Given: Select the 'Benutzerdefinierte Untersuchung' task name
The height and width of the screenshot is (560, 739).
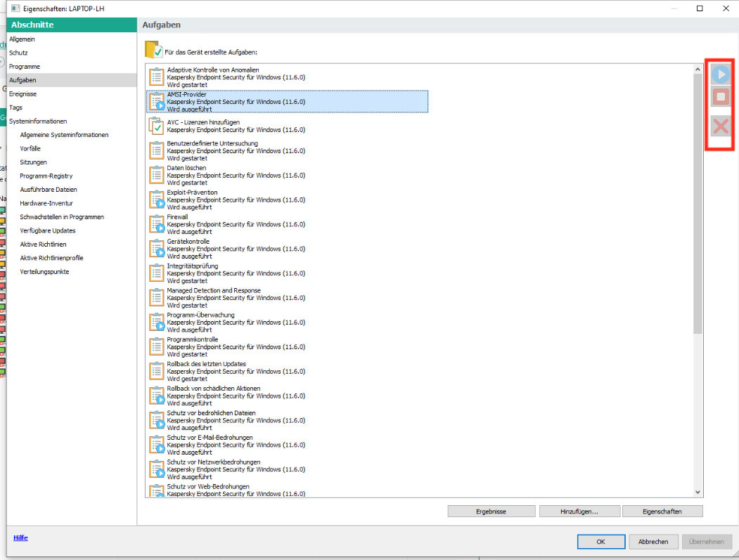Looking at the screenshot, I should [212, 143].
